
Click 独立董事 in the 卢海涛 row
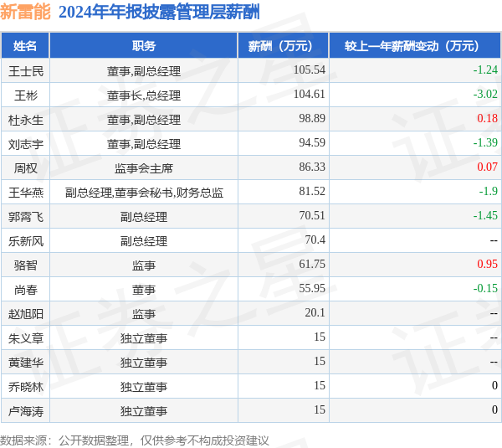144,411
